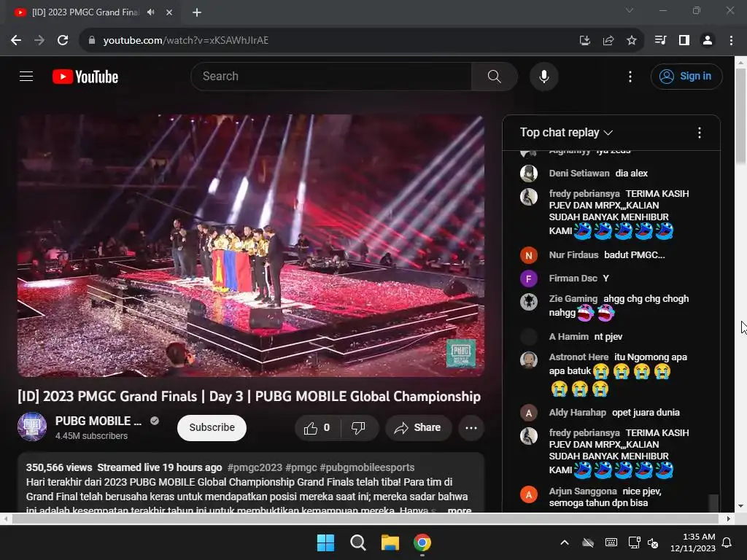Go forward in browser history
Screen dimensions: 747x560
tap(39, 41)
